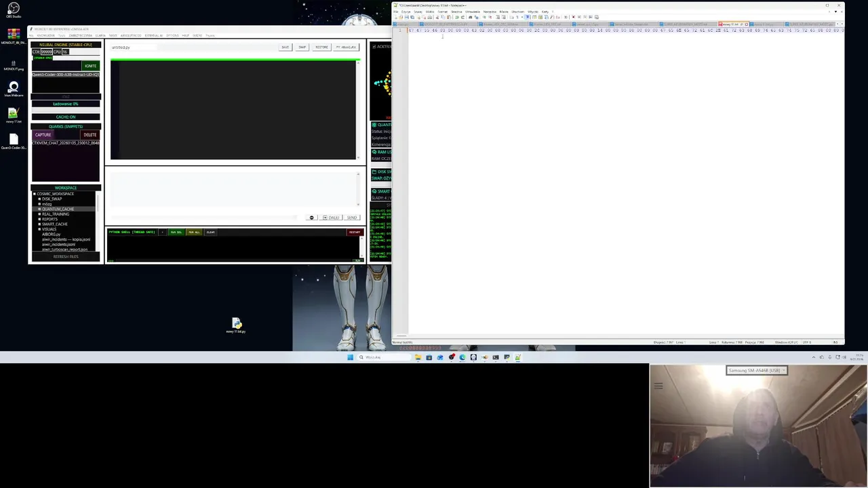Open OBS Studio desktop shortcut
868x488 pixels.
[13, 10]
